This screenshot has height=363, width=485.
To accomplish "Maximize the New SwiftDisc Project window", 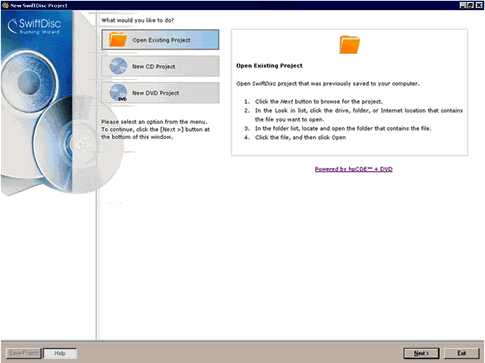I will click(x=470, y=5).
